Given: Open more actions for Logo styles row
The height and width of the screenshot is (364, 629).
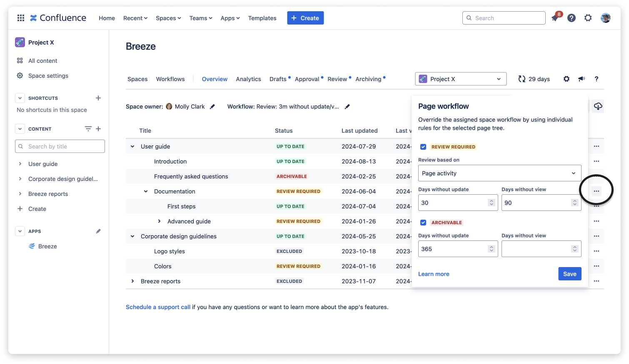Looking at the screenshot, I should point(597,251).
